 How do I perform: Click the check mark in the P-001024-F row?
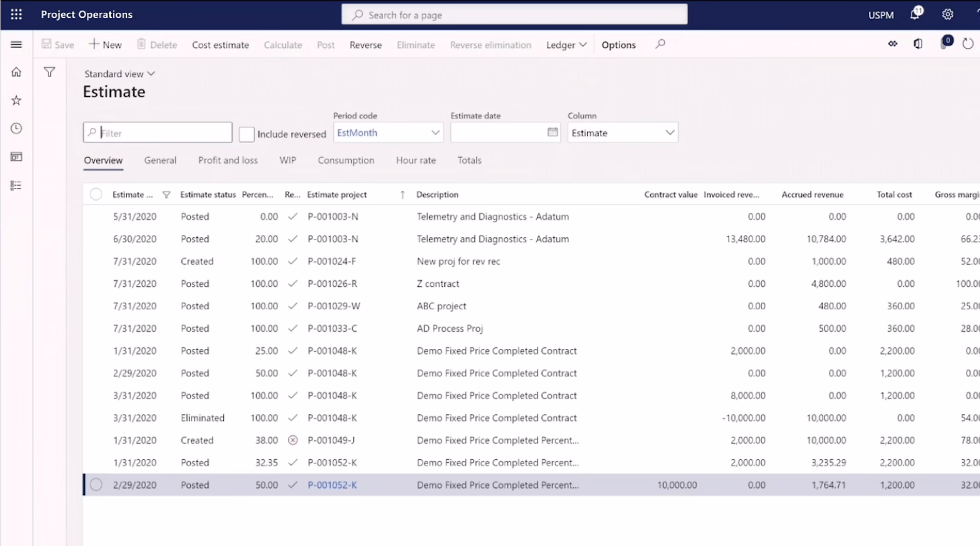(x=292, y=261)
